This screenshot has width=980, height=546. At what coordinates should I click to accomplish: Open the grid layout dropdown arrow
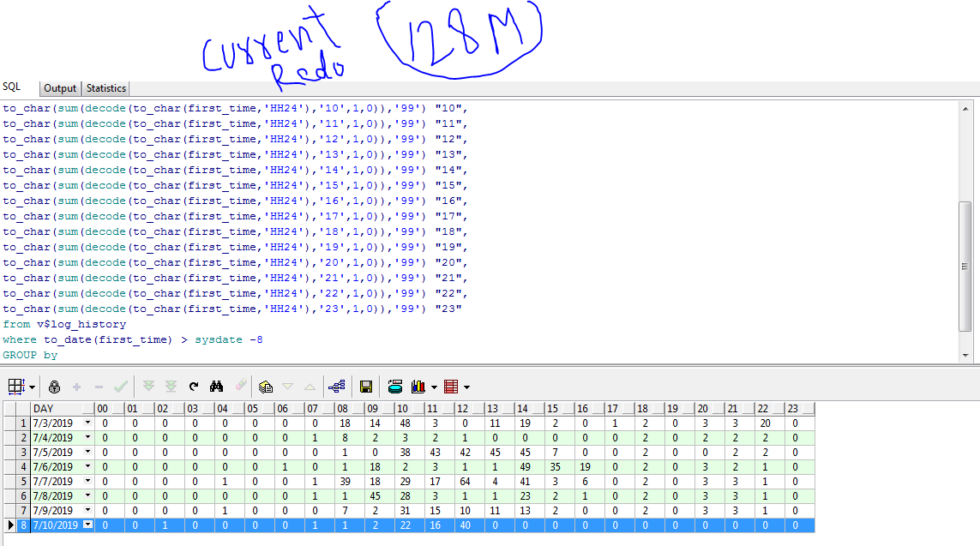pos(30,387)
